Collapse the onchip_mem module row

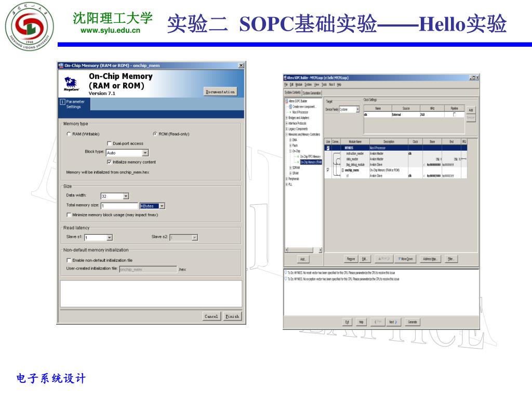tap(343, 170)
